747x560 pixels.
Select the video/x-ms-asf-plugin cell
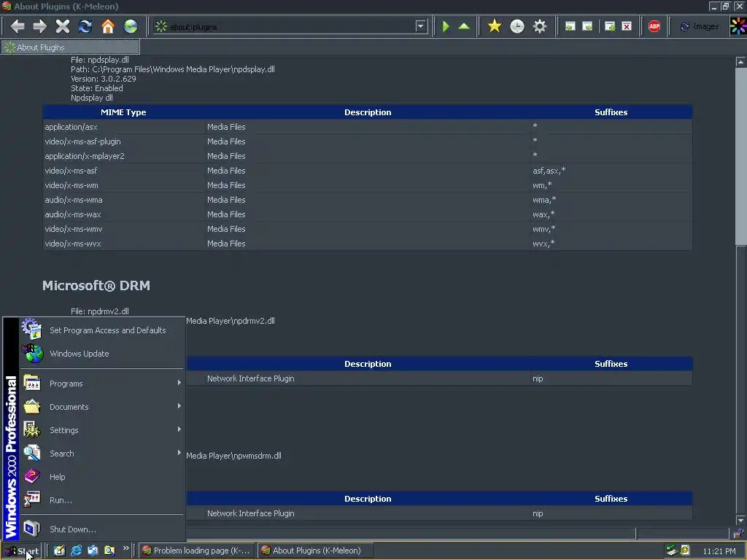124,141
